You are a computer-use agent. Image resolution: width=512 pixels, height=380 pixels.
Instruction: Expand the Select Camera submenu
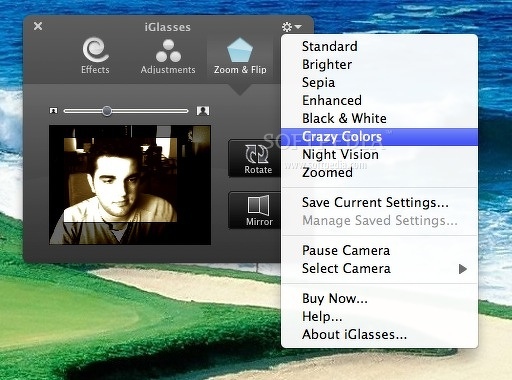(x=379, y=269)
